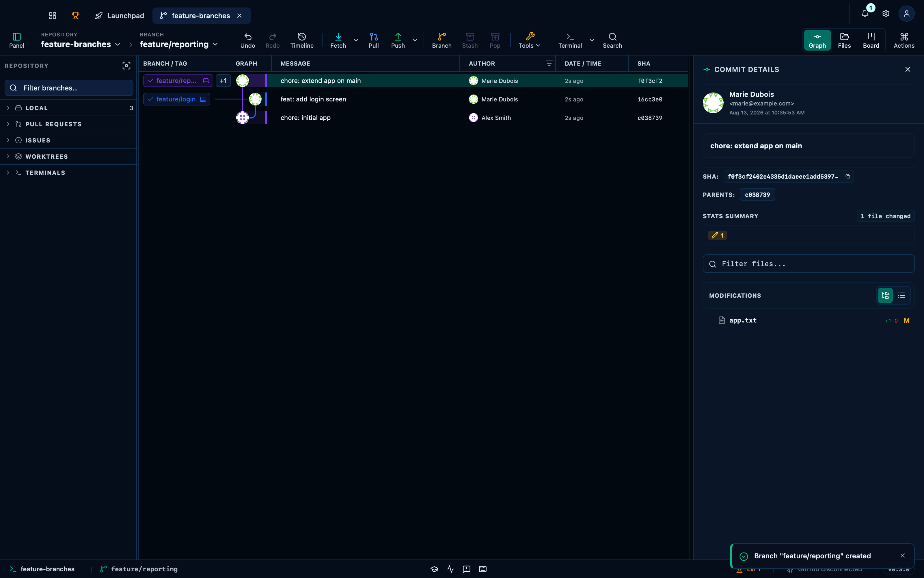Image resolution: width=924 pixels, height=578 pixels.
Task: Expand the WORKTREES section
Action: [x=69, y=156]
